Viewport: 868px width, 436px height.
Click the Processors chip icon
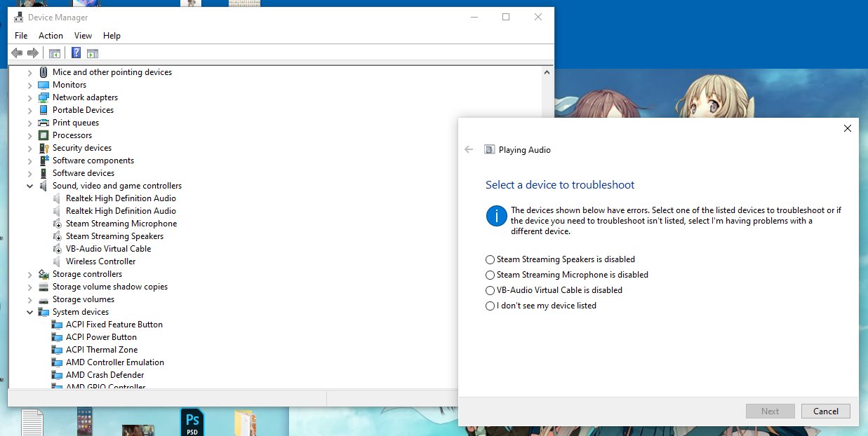coord(44,135)
